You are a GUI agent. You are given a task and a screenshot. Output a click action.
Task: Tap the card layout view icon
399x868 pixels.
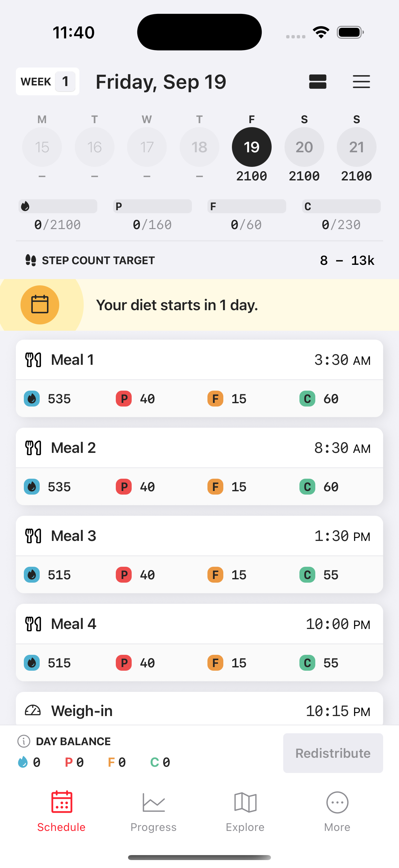point(318,81)
